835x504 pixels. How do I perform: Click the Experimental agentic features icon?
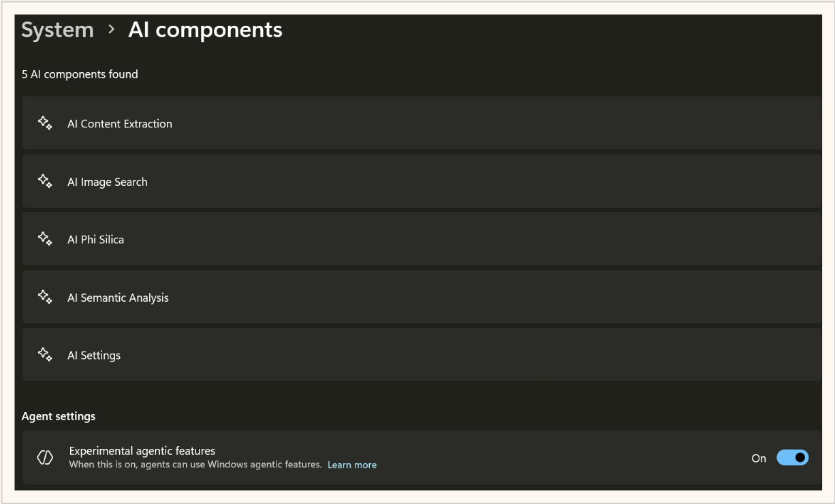tap(45, 458)
